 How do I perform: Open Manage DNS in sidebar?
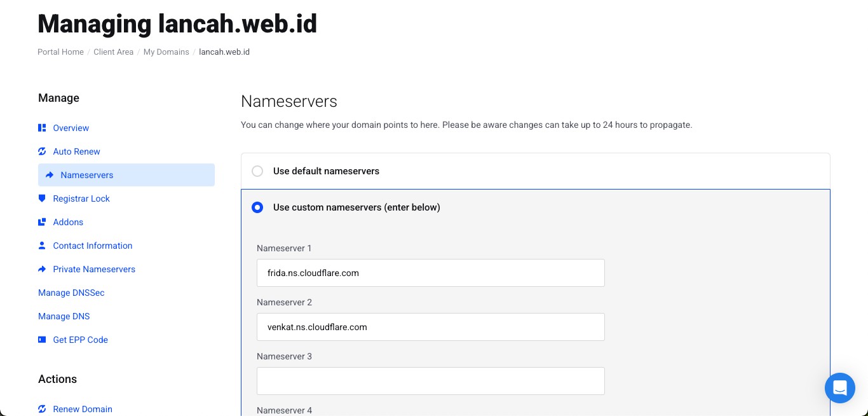coord(64,316)
